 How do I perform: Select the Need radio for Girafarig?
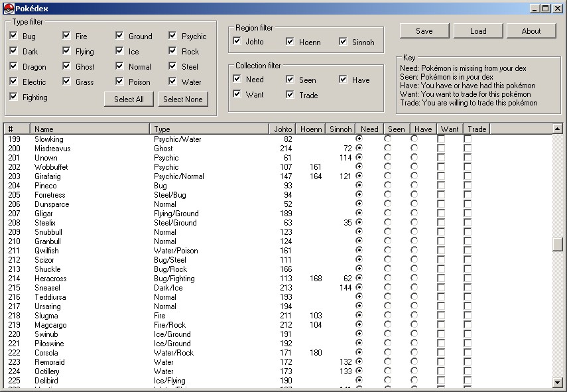click(359, 175)
